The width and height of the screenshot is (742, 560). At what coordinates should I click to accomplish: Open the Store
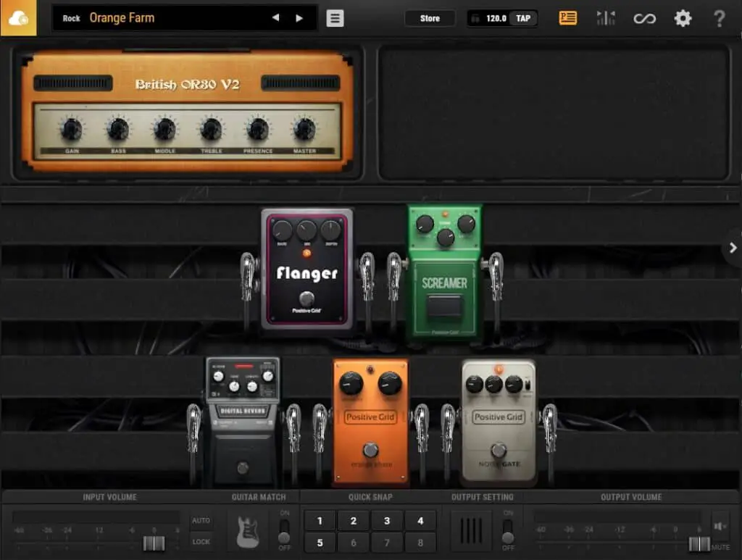[430, 18]
